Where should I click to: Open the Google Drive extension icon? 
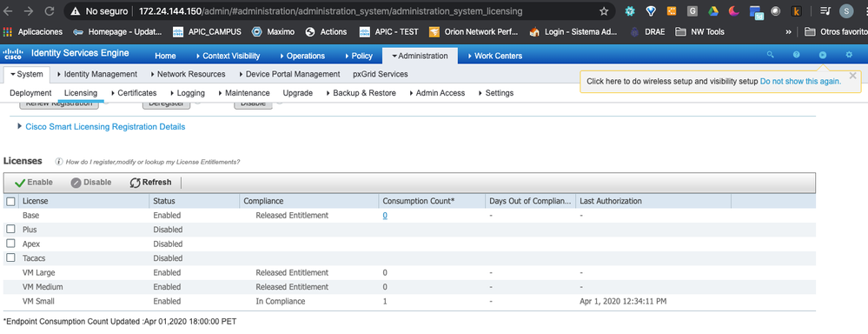tap(713, 11)
